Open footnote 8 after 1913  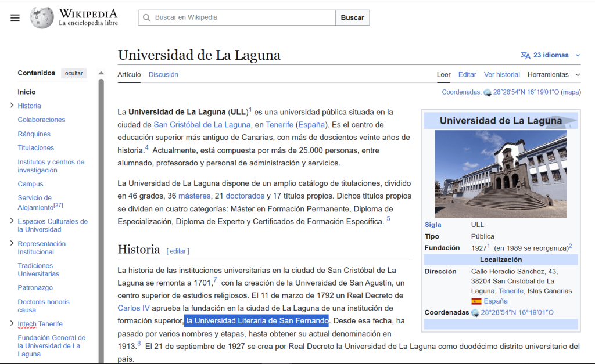[x=139, y=344]
